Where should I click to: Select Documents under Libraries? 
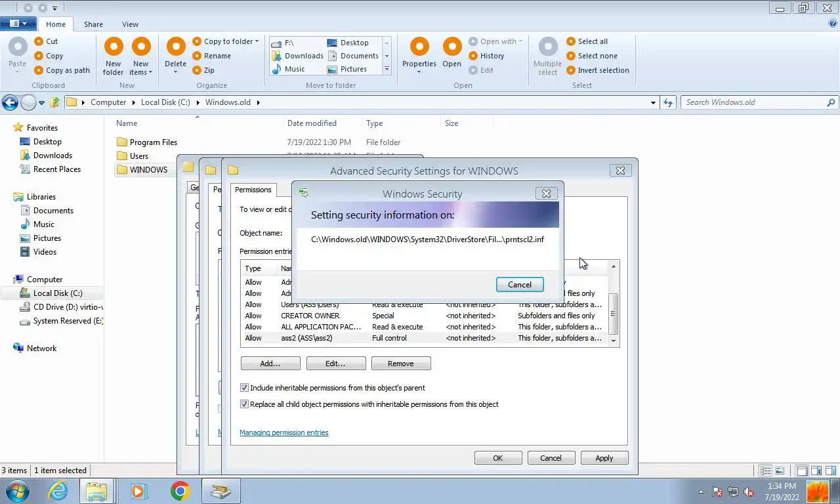tap(53, 211)
